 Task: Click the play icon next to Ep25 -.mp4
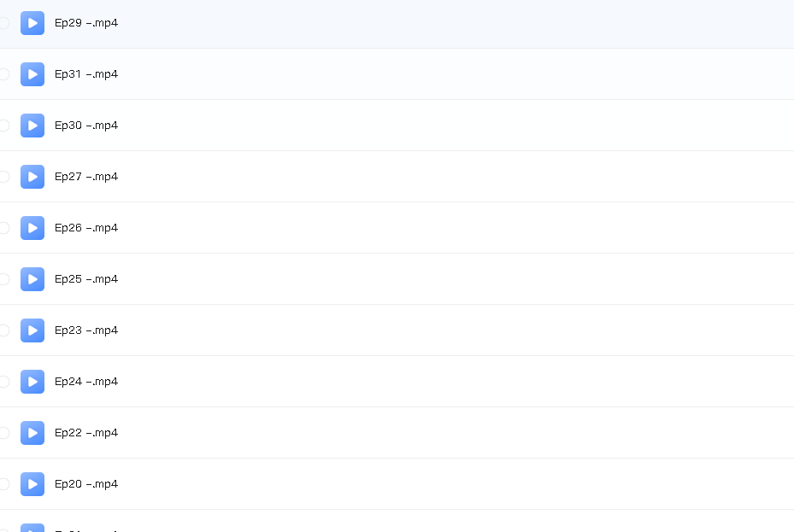32,279
